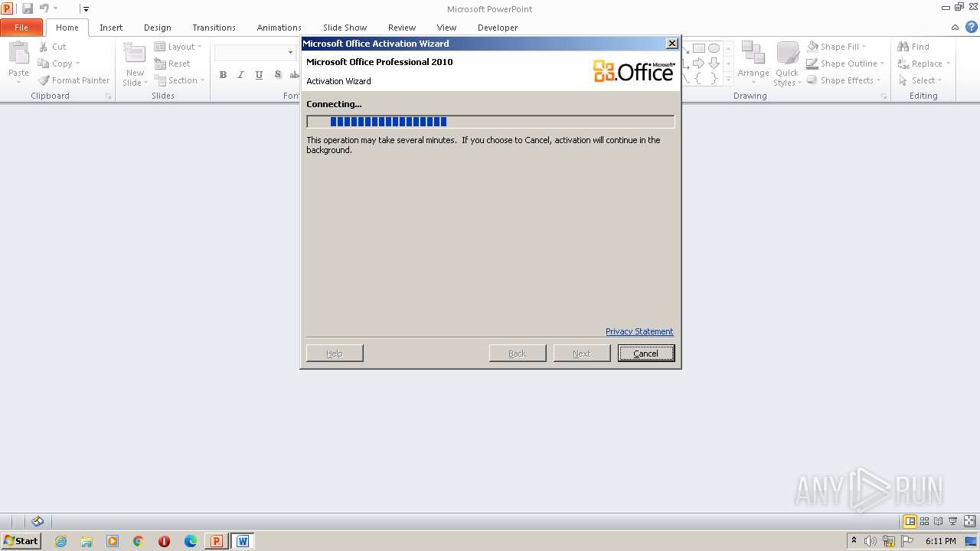Open the Layout dropdown
Screen dimensions: 980x551
tap(178, 47)
